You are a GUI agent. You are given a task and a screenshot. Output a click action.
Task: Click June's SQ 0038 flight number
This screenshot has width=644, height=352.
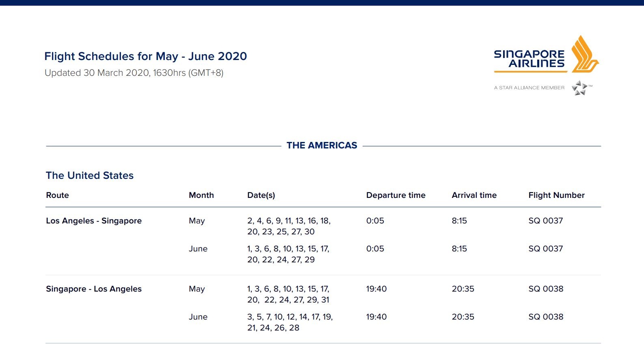[546, 317]
